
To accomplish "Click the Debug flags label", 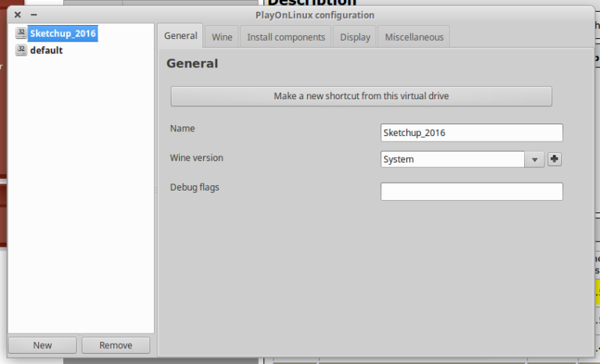I will point(195,187).
